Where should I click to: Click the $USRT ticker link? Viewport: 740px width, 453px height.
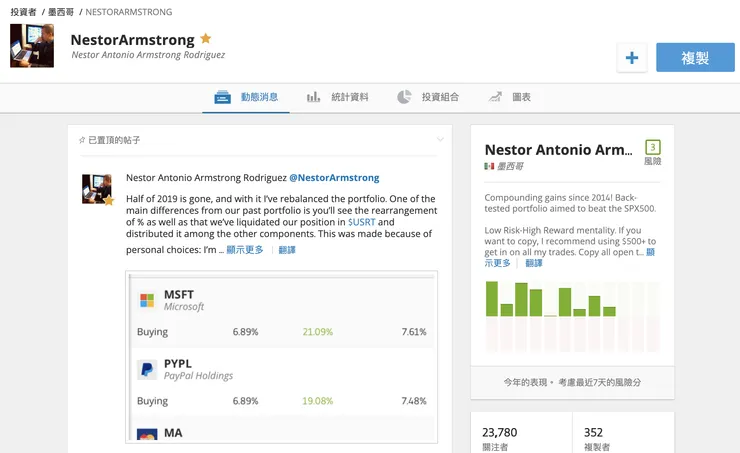tap(362, 222)
